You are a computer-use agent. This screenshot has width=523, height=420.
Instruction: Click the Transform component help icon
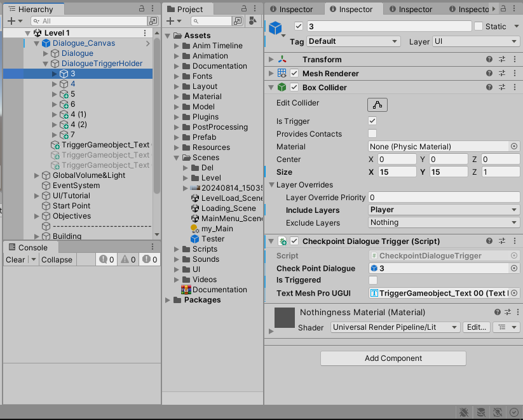pyautogui.click(x=488, y=58)
